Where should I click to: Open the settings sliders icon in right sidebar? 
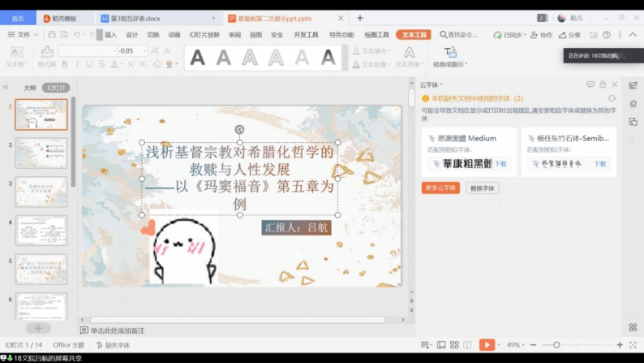coord(632,84)
